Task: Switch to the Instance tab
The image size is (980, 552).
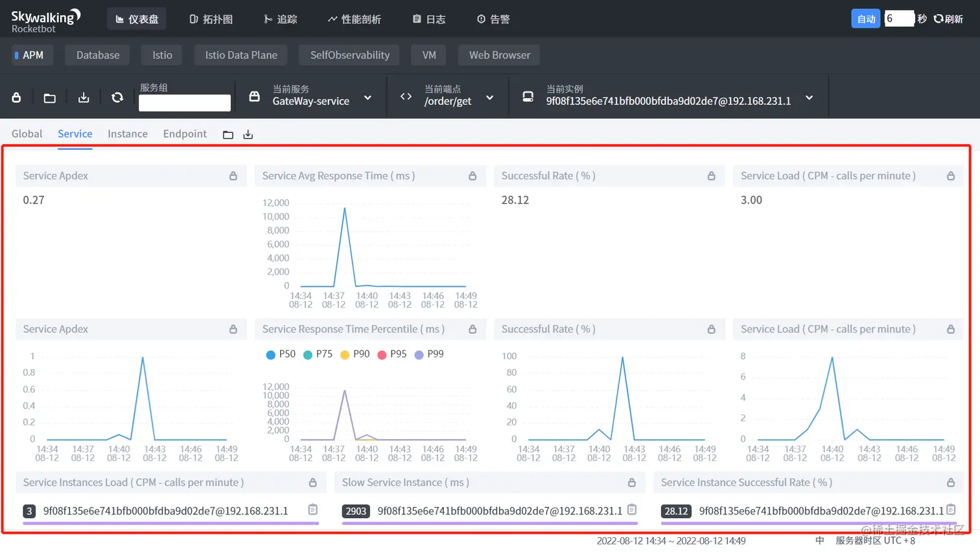Action: click(x=128, y=134)
